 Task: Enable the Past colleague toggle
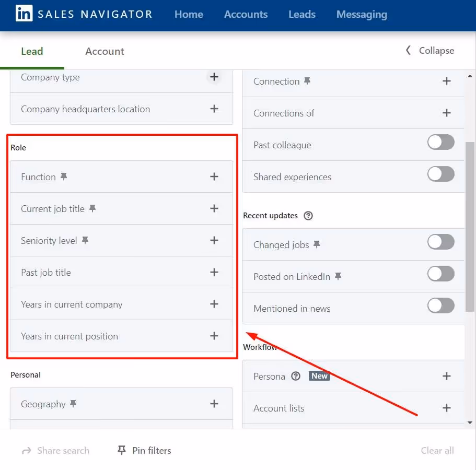440,142
